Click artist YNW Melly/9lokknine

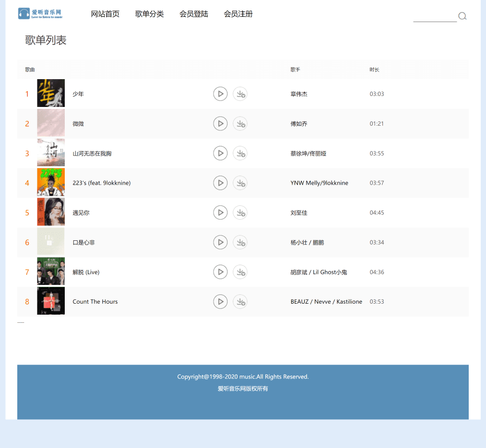point(319,183)
